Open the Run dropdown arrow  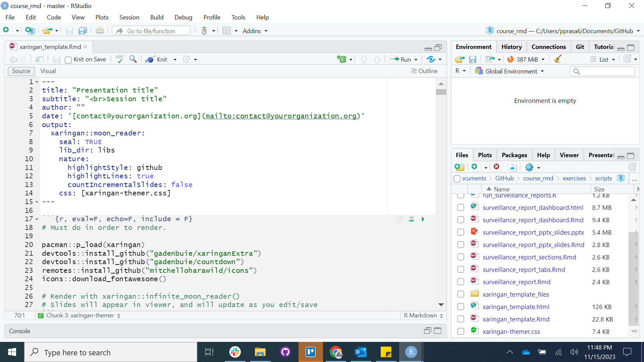416,60
